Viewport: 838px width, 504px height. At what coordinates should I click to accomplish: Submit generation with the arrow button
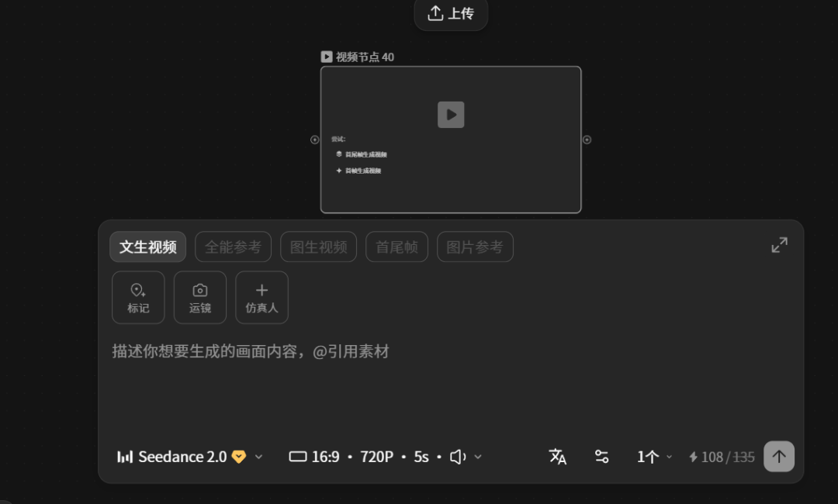(x=779, y=457)
